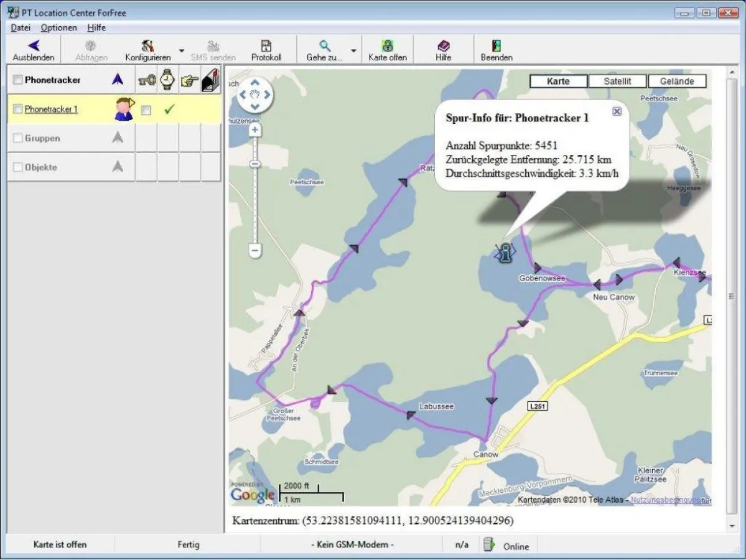The height and width of the screenshot is (560, 746).
Task: Toggle the Objekte checkbox
Action: [x=17, y=167]
